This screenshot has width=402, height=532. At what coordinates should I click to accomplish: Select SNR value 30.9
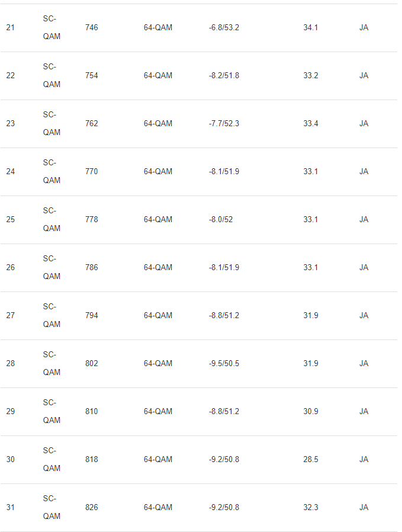pos(310,412)
